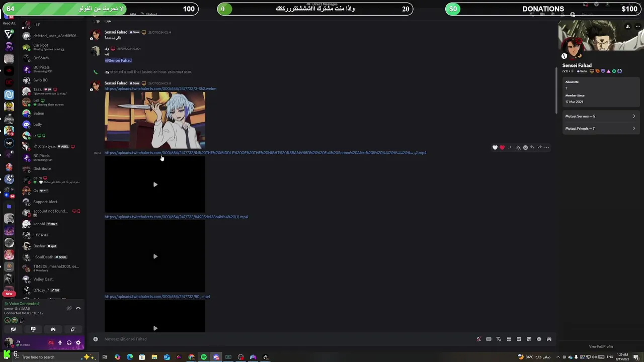This screenshot has height=362, width=644.
Task: Click View Full Profile
Action: point(601,346)
